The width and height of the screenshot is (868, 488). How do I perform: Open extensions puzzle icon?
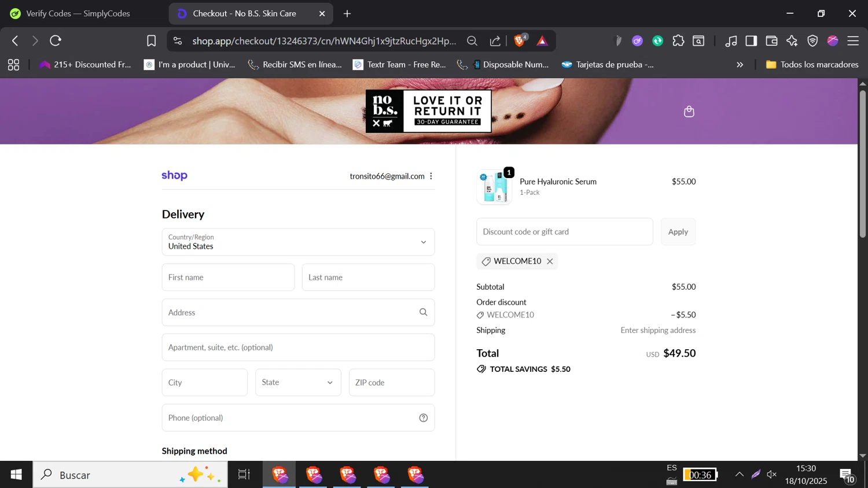(x=678, y=40)
